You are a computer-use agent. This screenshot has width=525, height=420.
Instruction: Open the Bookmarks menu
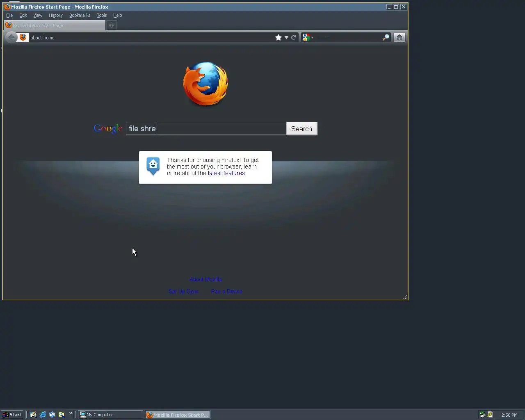(x=80, y=15)
